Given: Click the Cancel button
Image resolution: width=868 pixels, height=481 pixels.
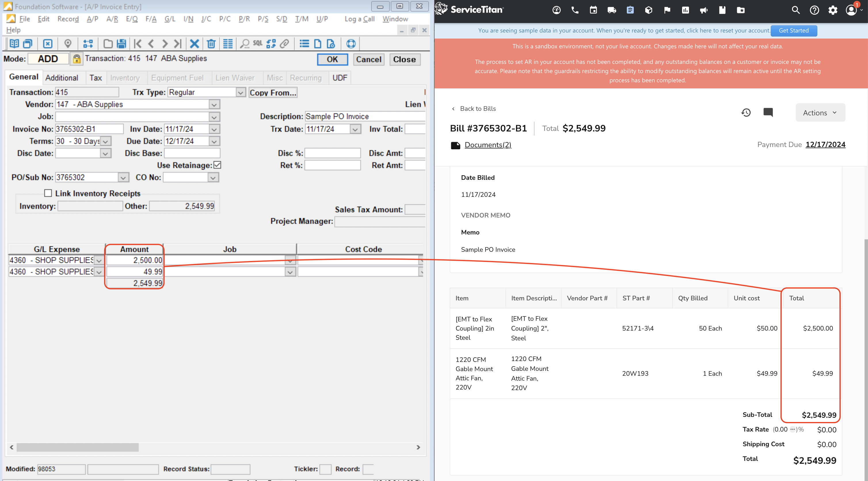Looking at the screenshot, I should [369, 59].
